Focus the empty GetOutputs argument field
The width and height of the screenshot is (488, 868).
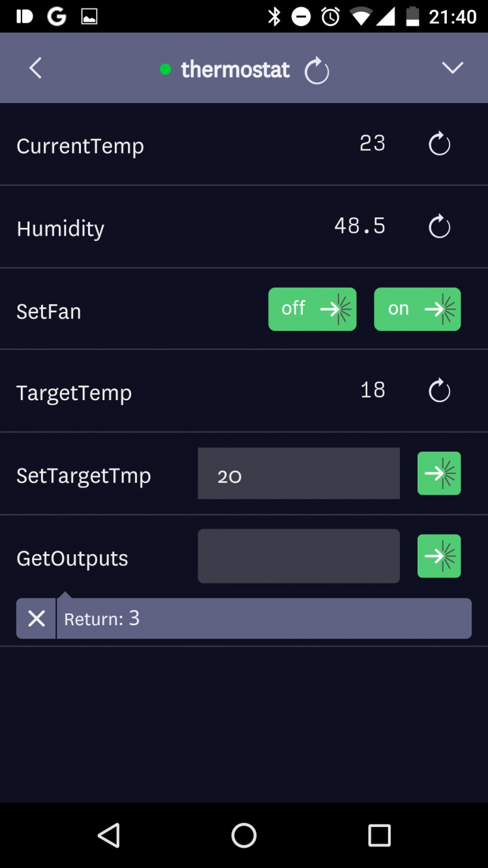(299, 556)
